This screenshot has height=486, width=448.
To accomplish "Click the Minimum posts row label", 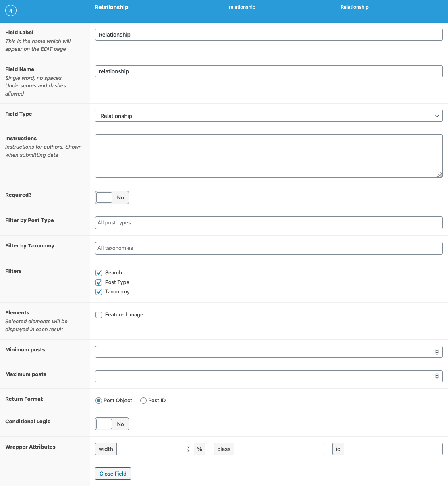I will [x=25, y=350].
